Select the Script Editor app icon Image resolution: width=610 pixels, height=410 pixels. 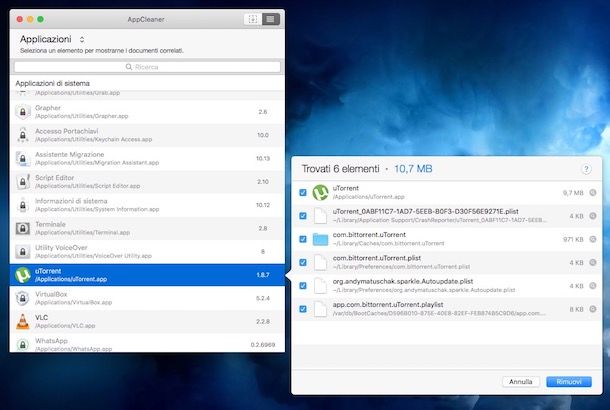[23, 182]
